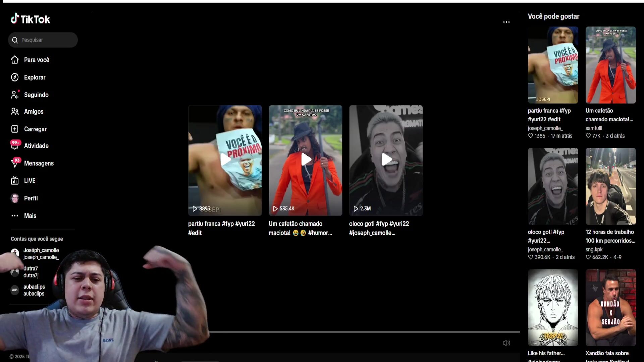This screenshot has height=362, width=644.
Task: Open caption 'Um cafetão chamado maciota!' in center
Action: [300, 228]
